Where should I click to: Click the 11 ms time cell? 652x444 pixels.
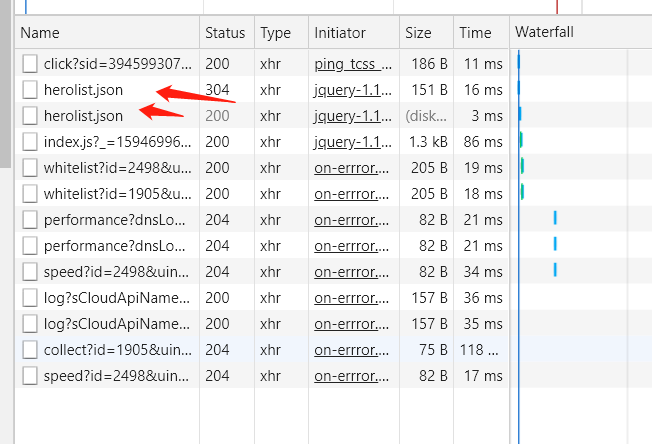(x=483, y=64)
